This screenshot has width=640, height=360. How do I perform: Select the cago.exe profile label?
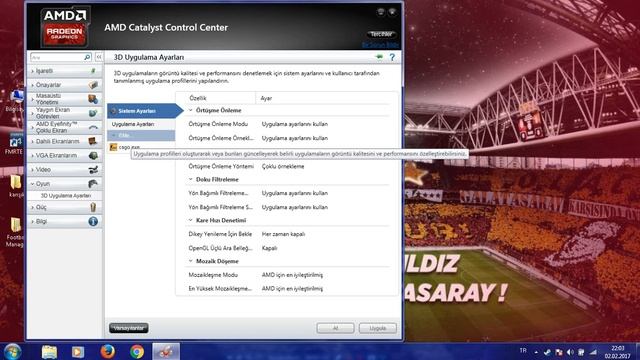[129, 147]
